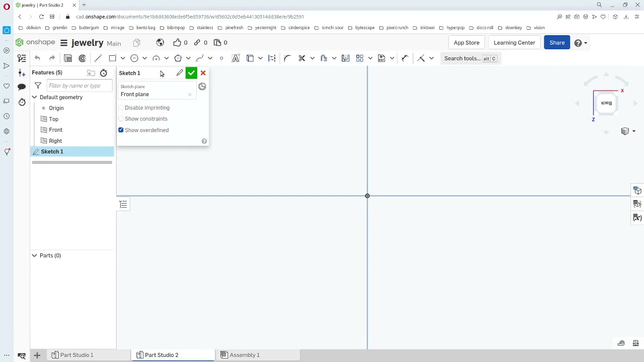Click final-state clock icon in sketch dialog
Viewport: 644px width, 362px height.
[202, 86]
